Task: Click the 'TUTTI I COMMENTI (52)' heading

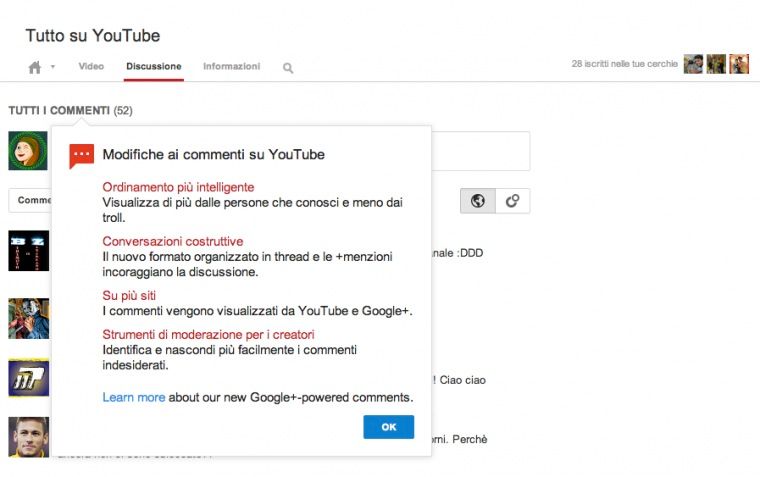Action: (x=70, y=111)
